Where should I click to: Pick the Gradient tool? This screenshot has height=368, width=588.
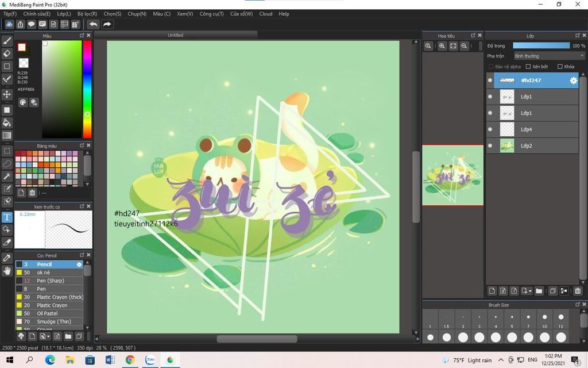tap(7, 135)
